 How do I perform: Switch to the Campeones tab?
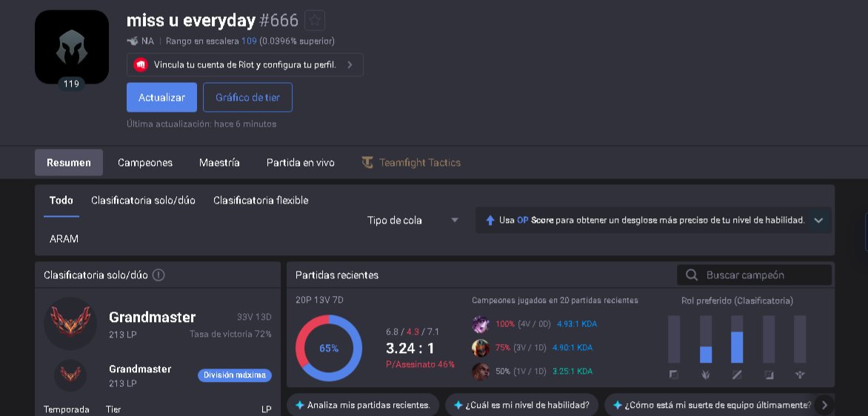[x=145, y=163]
